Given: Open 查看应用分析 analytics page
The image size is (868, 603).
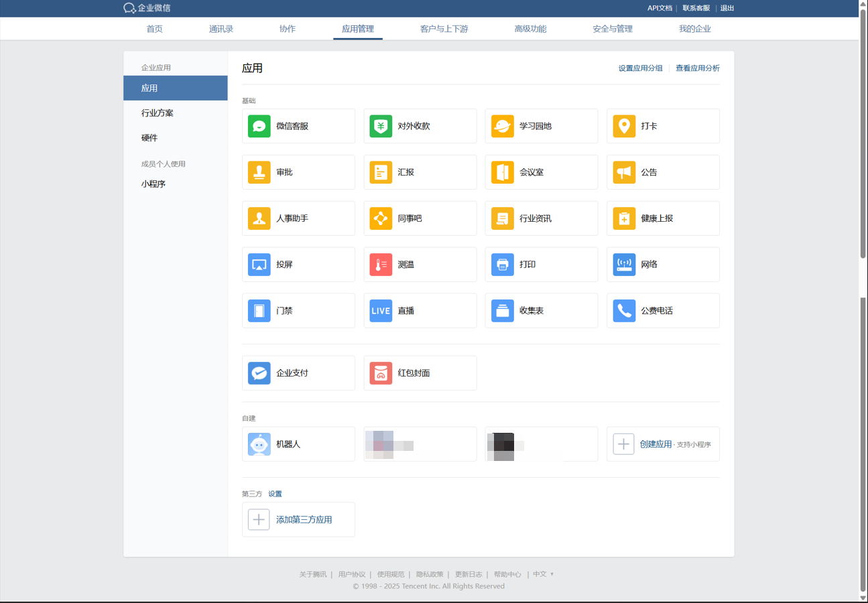Looking at the screenshot, I should [x=697, y=68].
